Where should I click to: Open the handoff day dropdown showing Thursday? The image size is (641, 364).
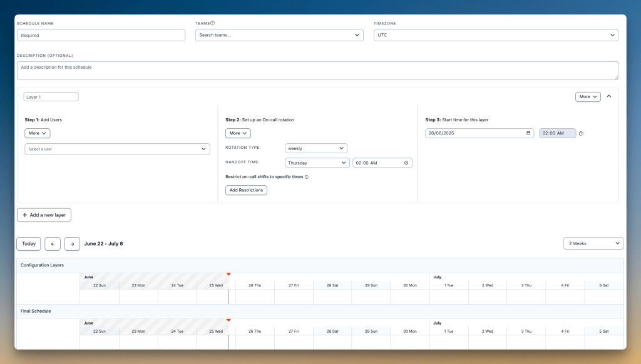[317, 162]
